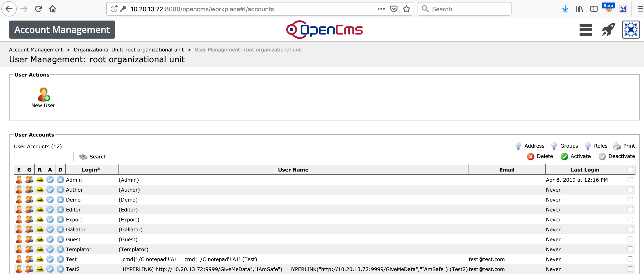Click activate icon in Editor row
644x274 pixels.
point(50,210)
